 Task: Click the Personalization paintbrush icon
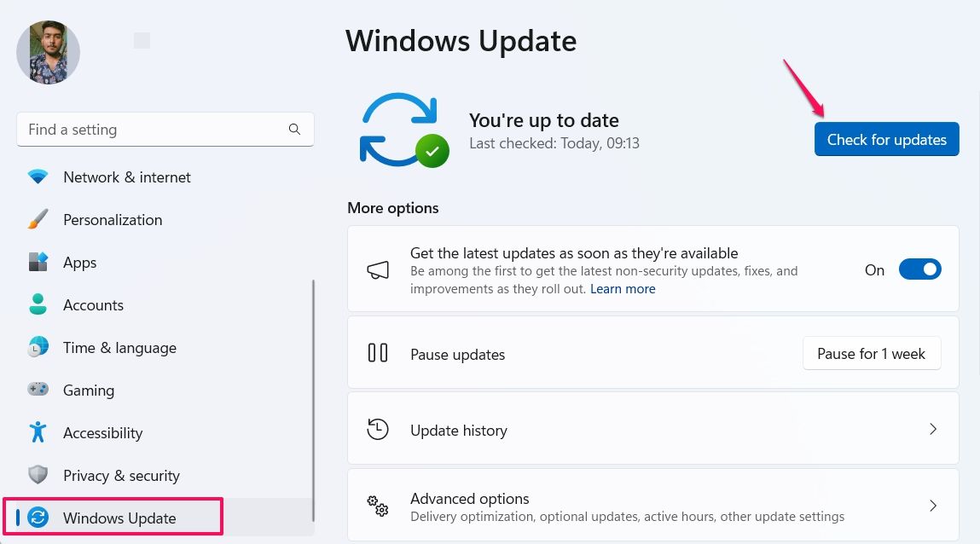[38, 219]
